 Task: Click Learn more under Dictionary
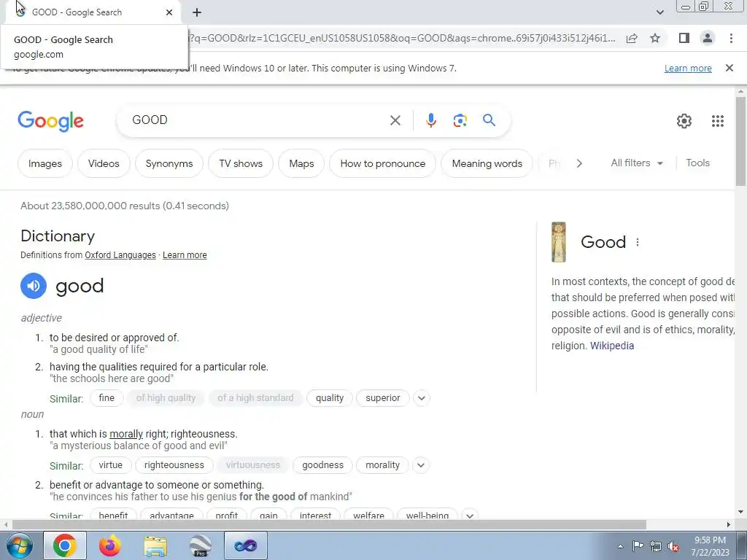coord(185,255)
